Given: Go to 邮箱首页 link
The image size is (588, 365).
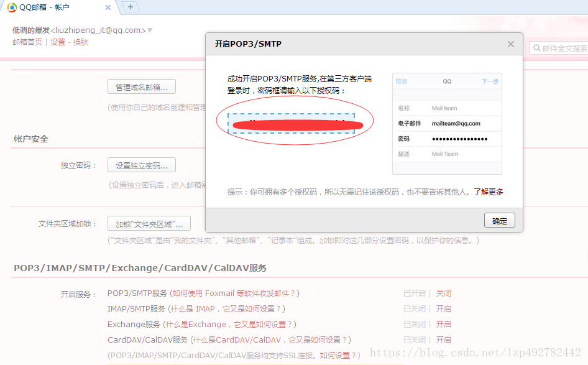Looking at the screenshot, I should (x=27, y=42).
